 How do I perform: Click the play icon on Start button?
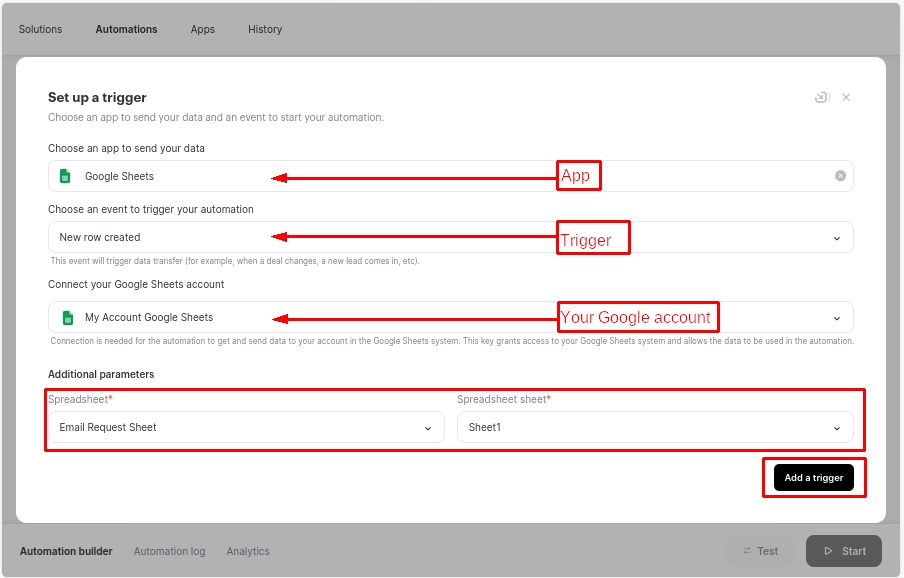click(828, 551)
